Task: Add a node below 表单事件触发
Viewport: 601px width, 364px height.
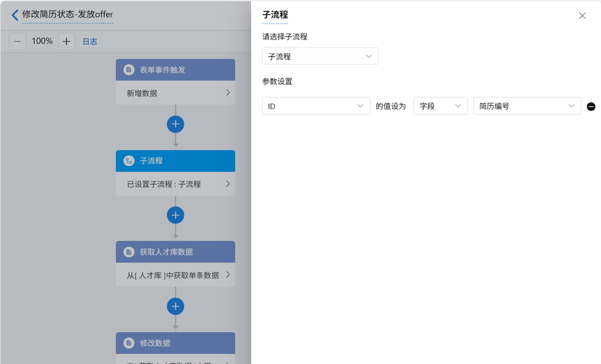Action: tap(175, 124)
